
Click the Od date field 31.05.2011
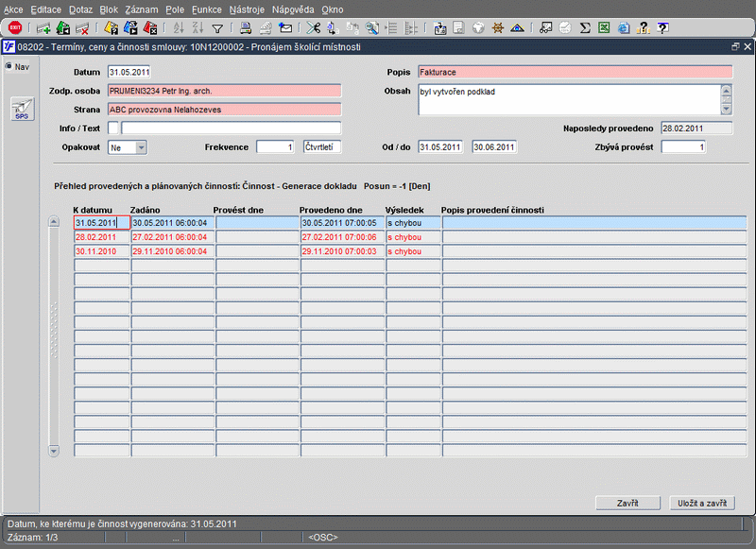click(x=440, y=147)
